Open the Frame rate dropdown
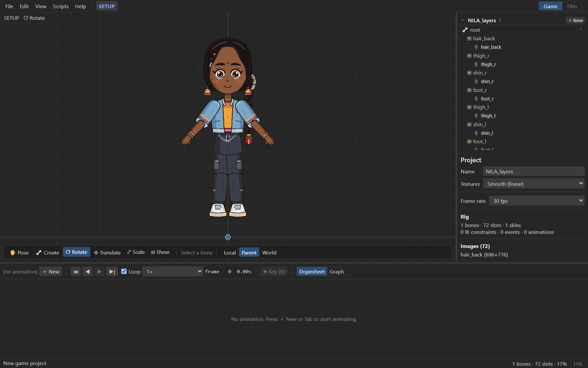Screen dimensions: 588x368 coord(537,201)
